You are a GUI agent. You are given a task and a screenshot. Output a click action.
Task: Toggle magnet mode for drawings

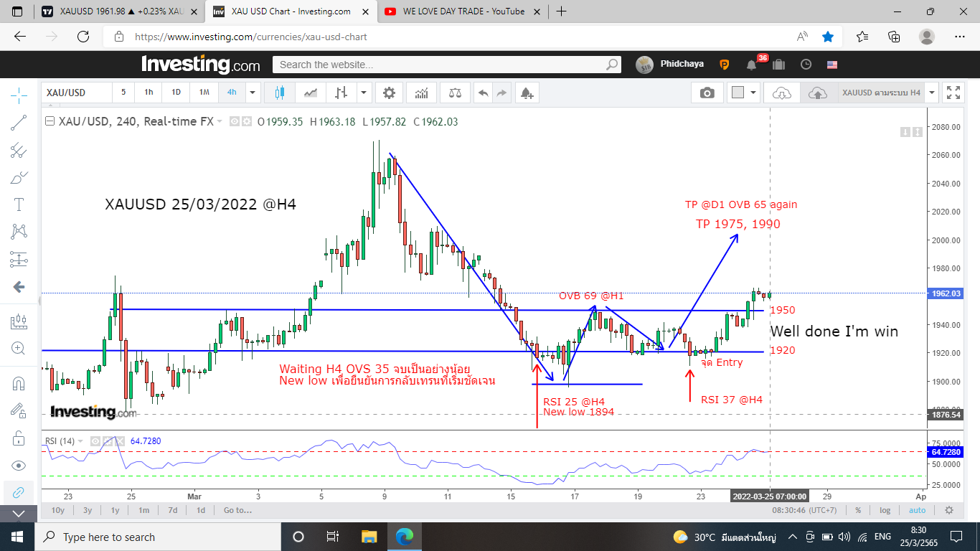19,384
